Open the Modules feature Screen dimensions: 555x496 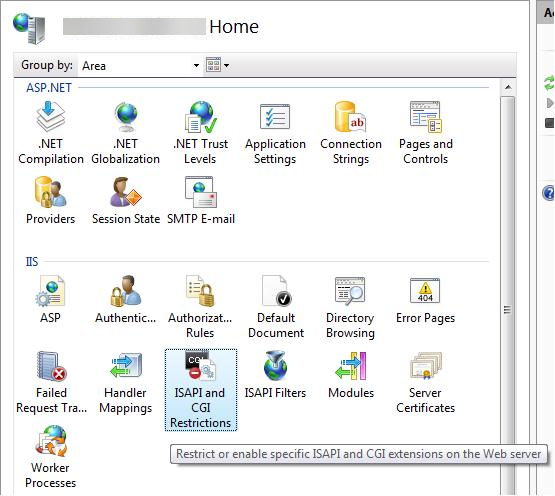click(351, 375)
